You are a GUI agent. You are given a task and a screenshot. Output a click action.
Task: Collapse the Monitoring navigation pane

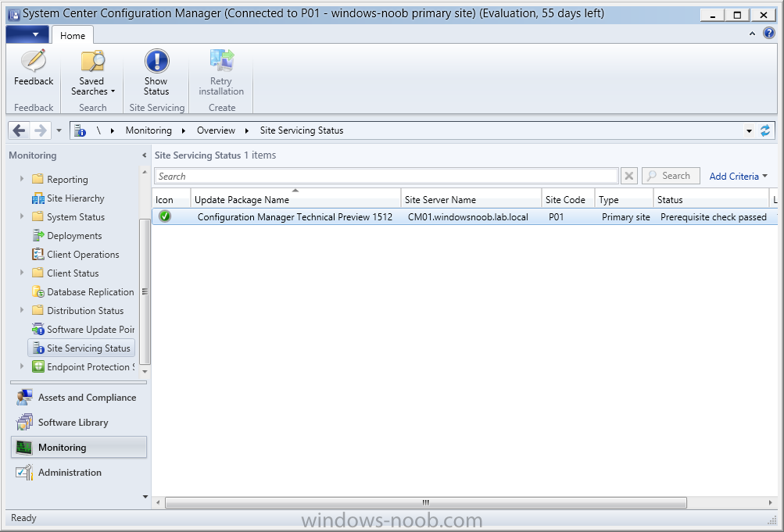(x=144, y=155)
